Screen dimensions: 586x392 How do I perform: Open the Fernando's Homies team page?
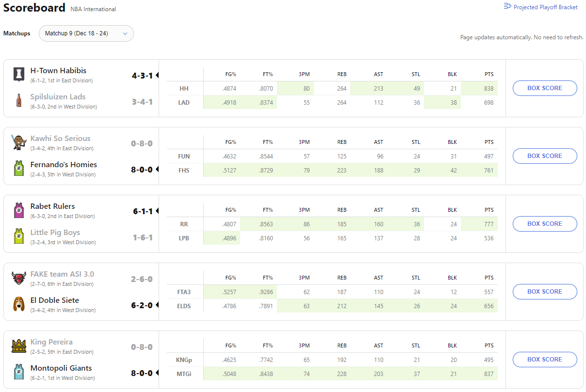64,165
